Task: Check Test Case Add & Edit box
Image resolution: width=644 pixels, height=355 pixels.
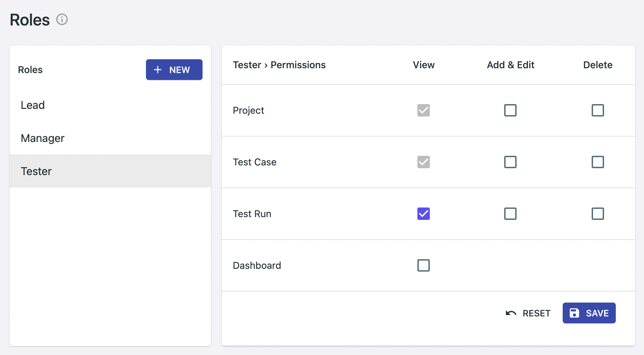Action: point(510,162)
